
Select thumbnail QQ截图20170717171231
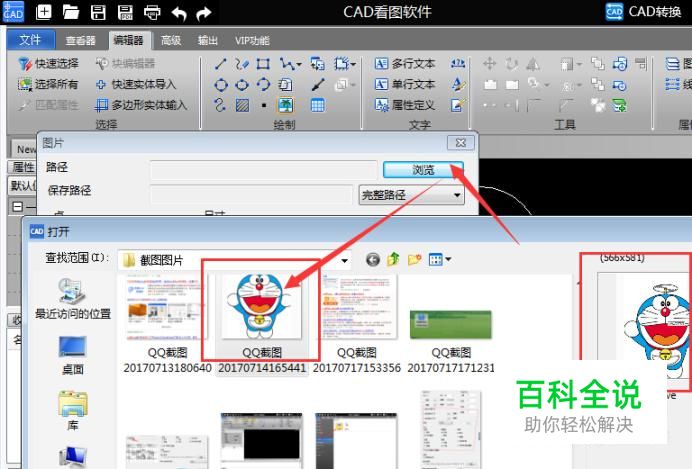click(x=451, y=342)
